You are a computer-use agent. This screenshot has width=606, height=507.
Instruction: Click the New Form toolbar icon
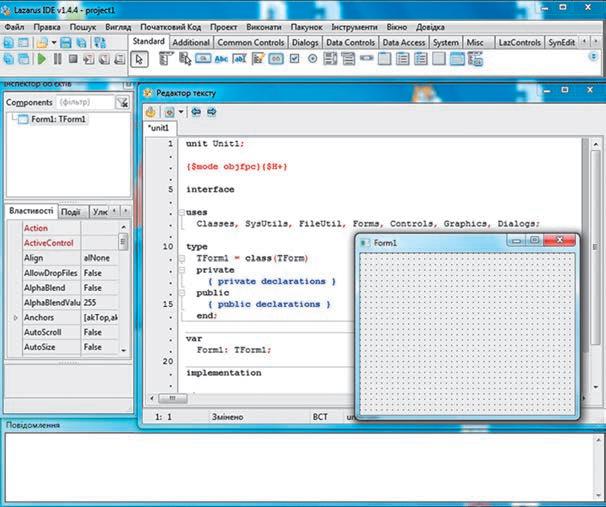[24, 43]
